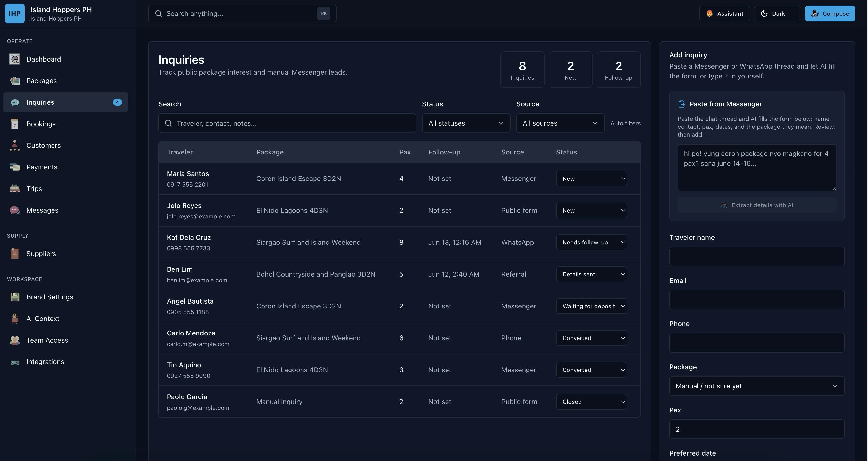Open Angel Bautista Waiting for deposit dropdown
The height and width of the screenshot is (461, 868).
[x=591, y=306]
